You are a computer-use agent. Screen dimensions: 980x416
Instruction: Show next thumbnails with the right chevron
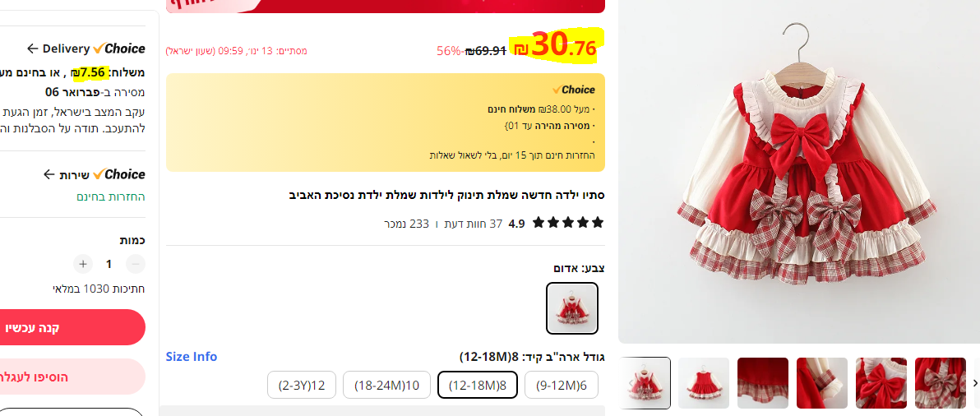coord(974,383)
